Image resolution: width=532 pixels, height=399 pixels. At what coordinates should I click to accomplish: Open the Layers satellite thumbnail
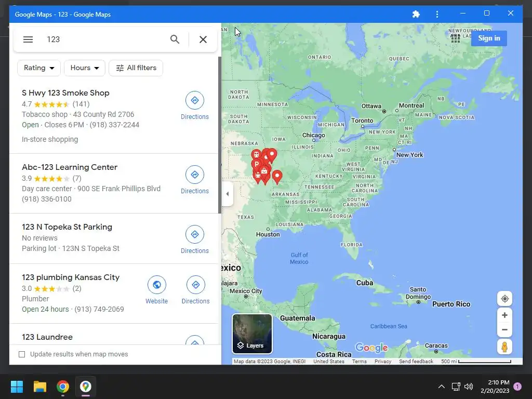tap(252, 334)
